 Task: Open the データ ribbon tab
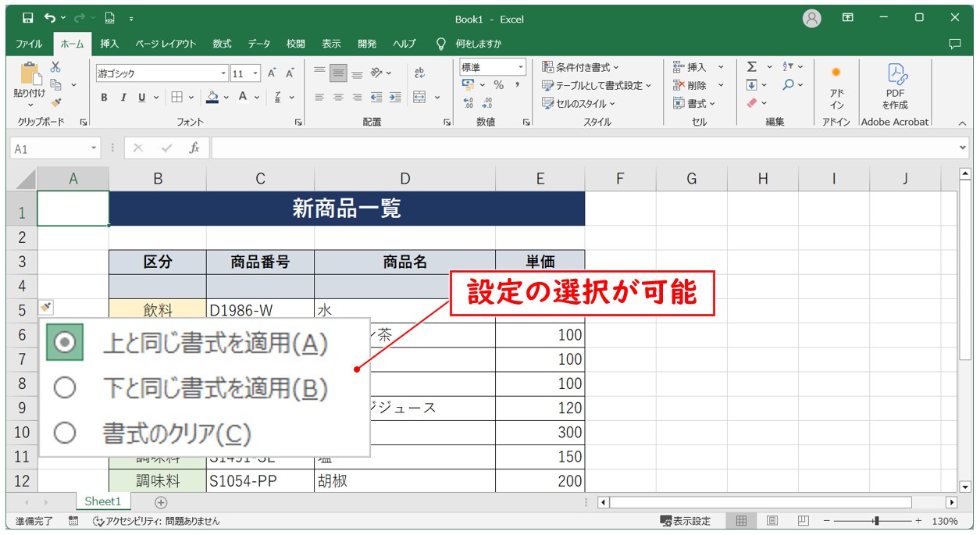pyautogui.click(x=258, y=44)
